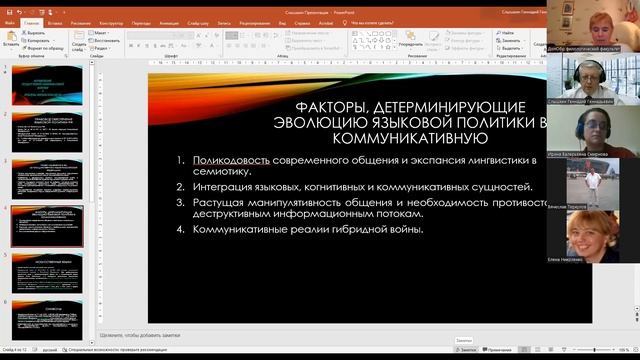Click Copy (Копировать) in the clipboard group

tap(36, 40)
